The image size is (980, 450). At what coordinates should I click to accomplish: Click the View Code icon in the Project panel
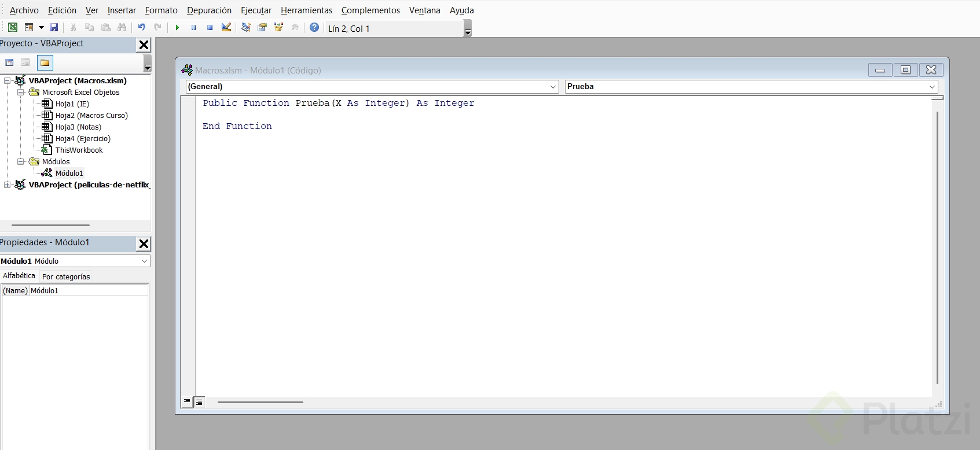pyautogui.click(x=9, y=62)
